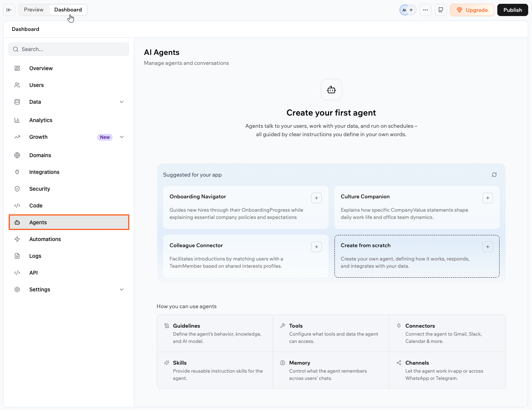The image size is (532, 410).
Task: Click the Users people icon
Action: click(17, 85)
